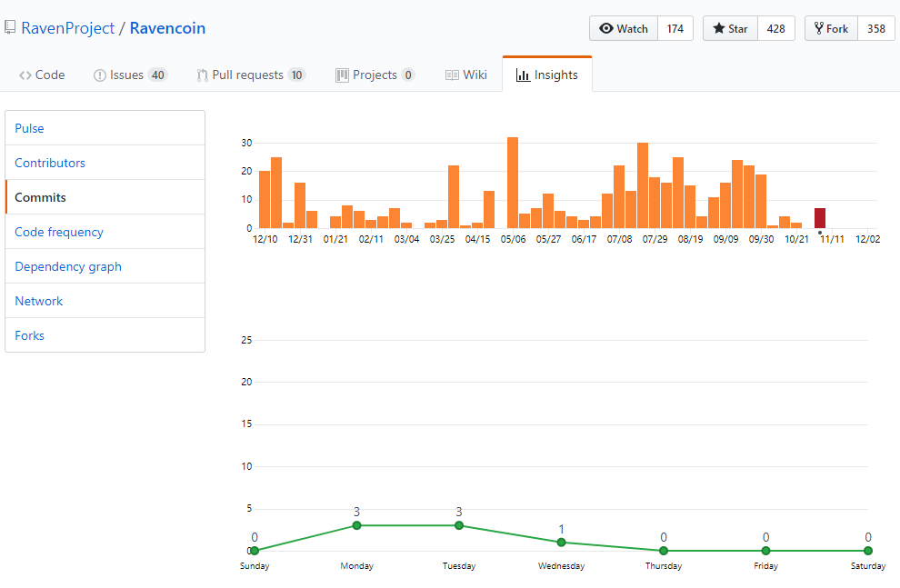
Task: Click the Pull requests icon
Action: (202, 75)
